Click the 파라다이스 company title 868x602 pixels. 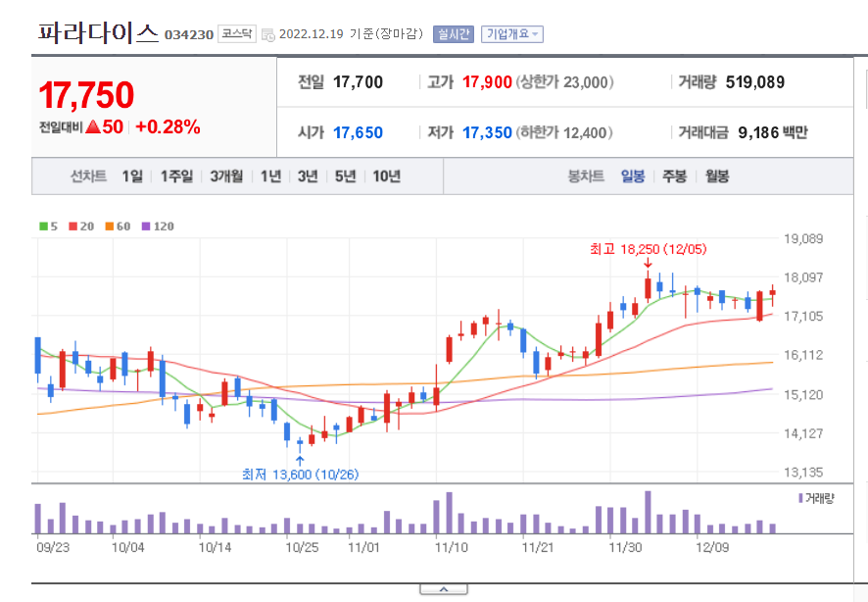(x=99, y=33)
